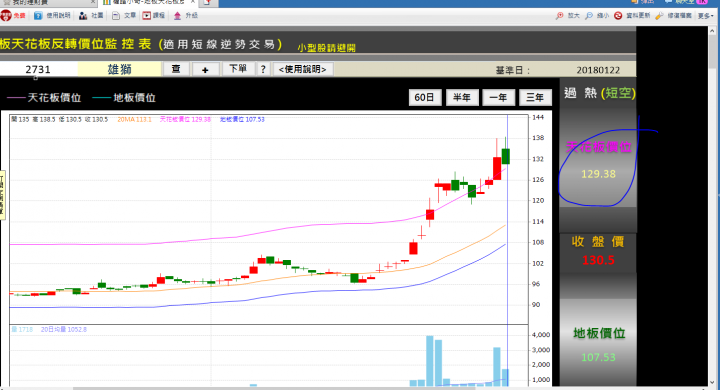Screen dimensions: 720x390
Task: Select the 三年 range button
Action: coord(535,97)
